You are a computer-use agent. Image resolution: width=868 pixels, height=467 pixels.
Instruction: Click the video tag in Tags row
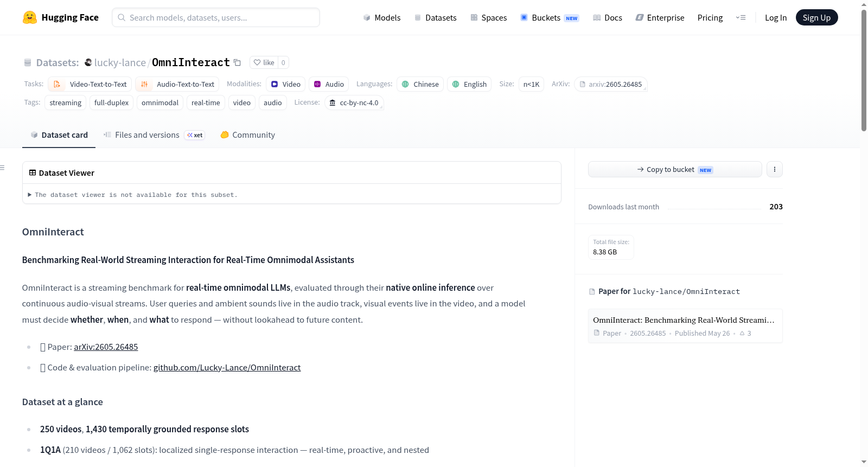(242, 103)
